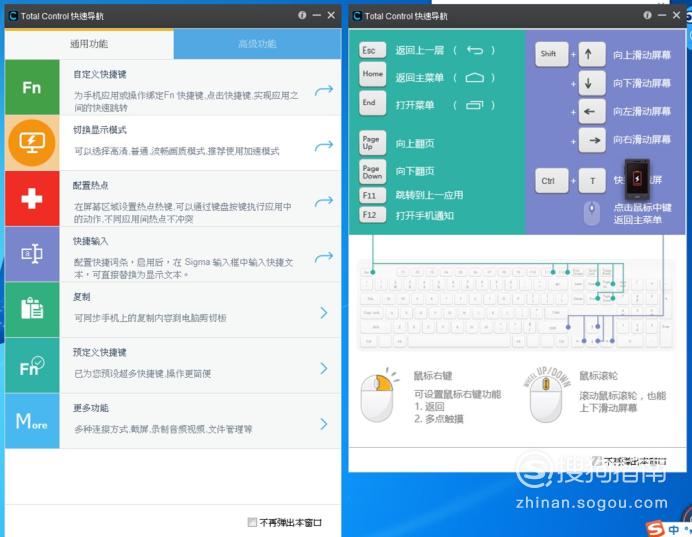Click the 配置热点 heading

tap(91, 185)
